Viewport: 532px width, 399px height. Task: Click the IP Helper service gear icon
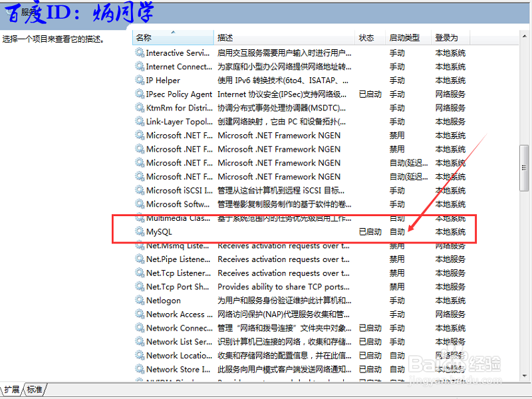[140, 80]
